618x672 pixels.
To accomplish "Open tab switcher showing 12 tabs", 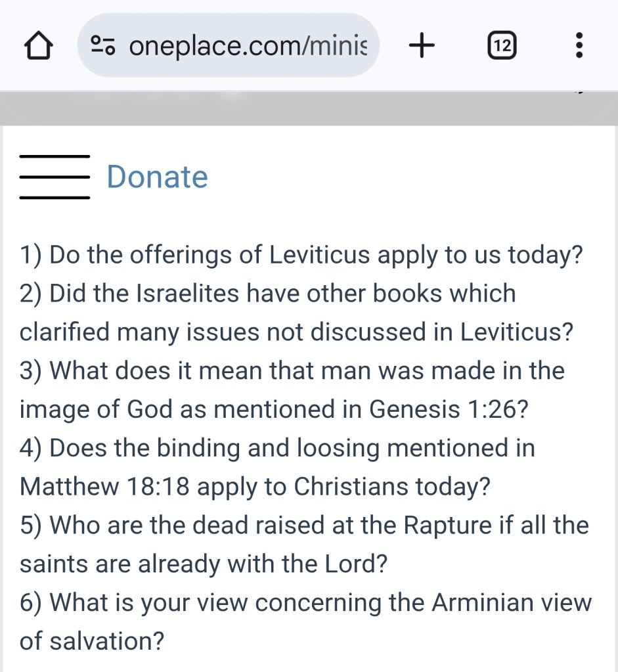I will (502, 46).
